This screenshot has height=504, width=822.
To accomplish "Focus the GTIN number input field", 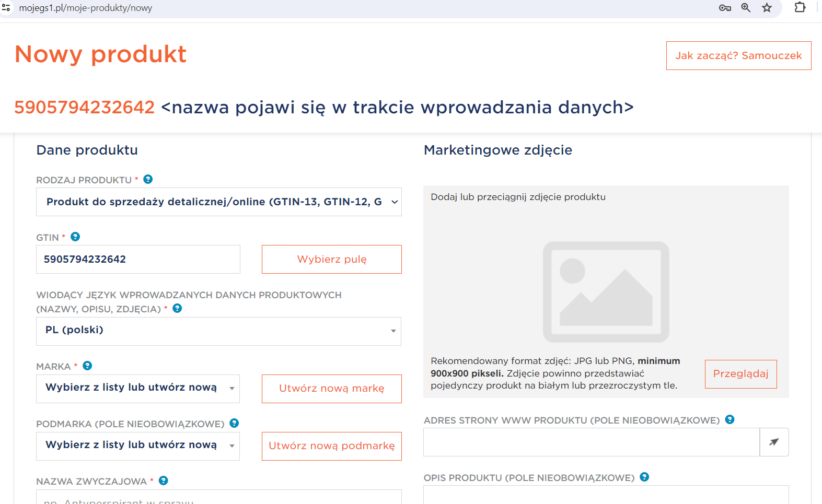I will click(x=138, y=259).
